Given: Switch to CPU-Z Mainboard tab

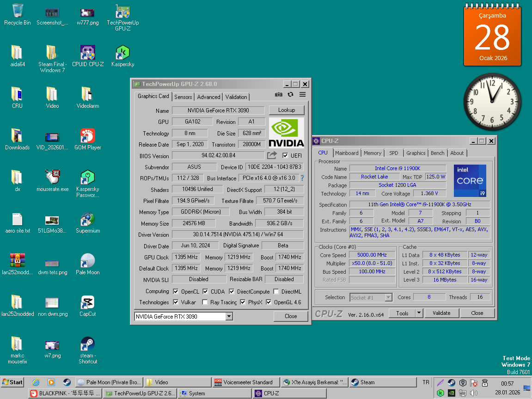Looking at the screenshot, I should (x=347, y=153).
